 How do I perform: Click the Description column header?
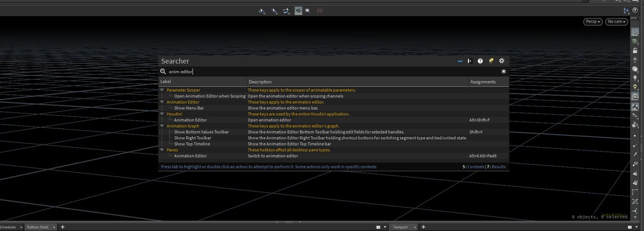pos(357,82)
